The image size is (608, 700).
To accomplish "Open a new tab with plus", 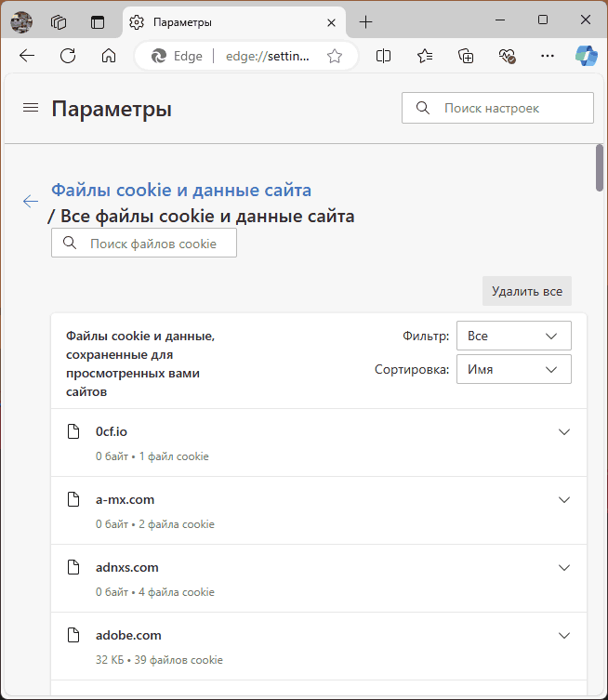I will 365,22.
